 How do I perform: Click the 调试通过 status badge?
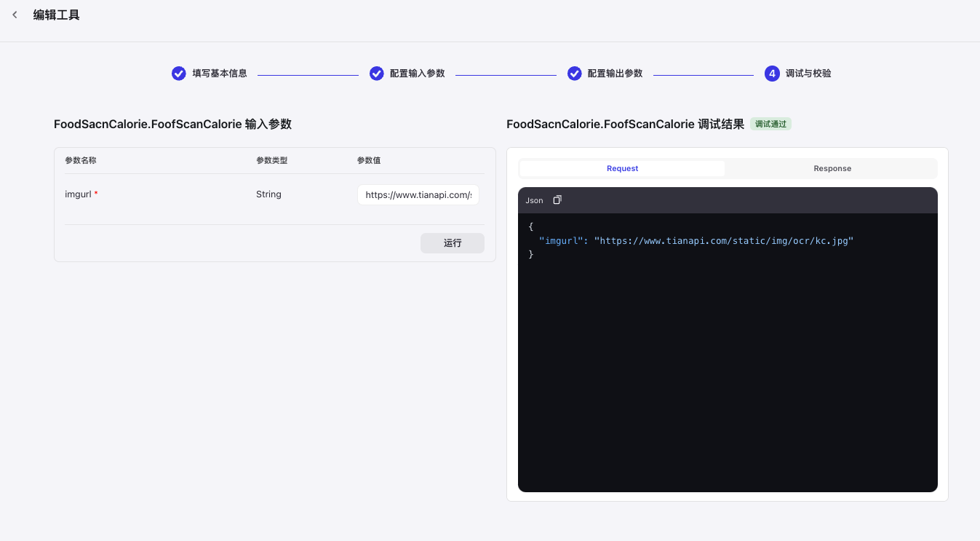point(770,124)
